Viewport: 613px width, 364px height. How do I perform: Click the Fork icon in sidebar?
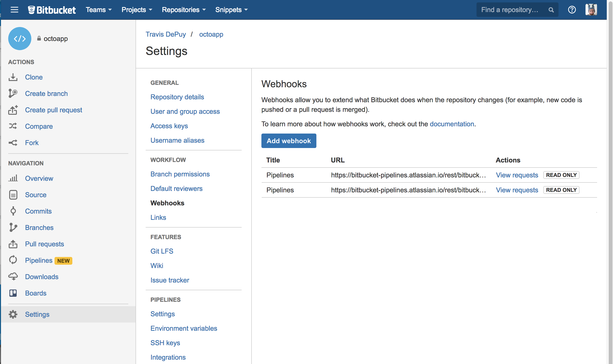click(x=13, y=143)
